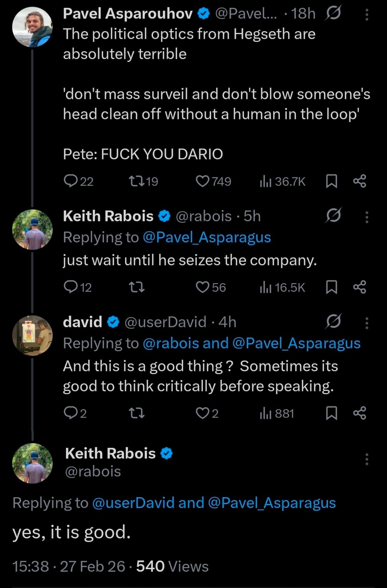This screenshot has width=387, height=588.
Task: Bookmark Pavel Asparouhov's post
Action: pyautogui.click(x=331, y=181)
